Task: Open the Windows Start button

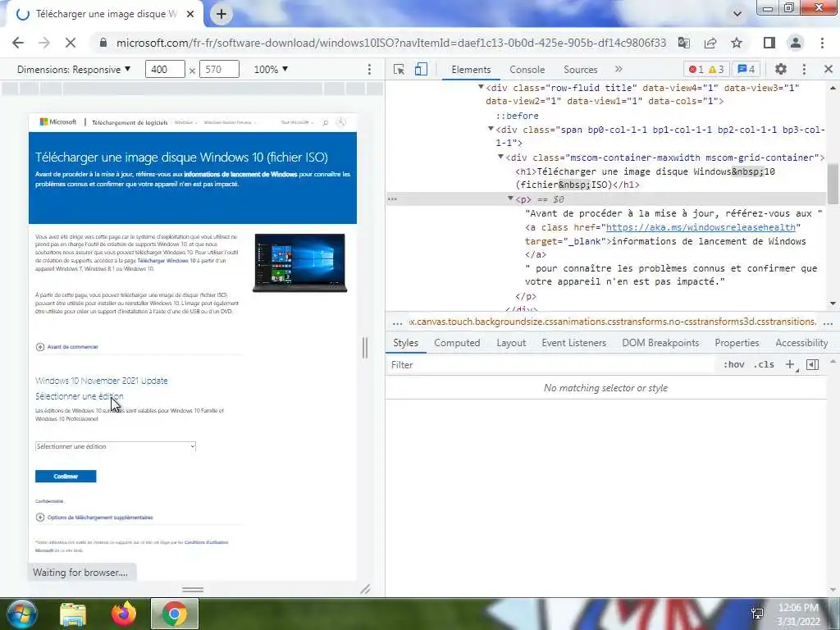Action: 21,614
